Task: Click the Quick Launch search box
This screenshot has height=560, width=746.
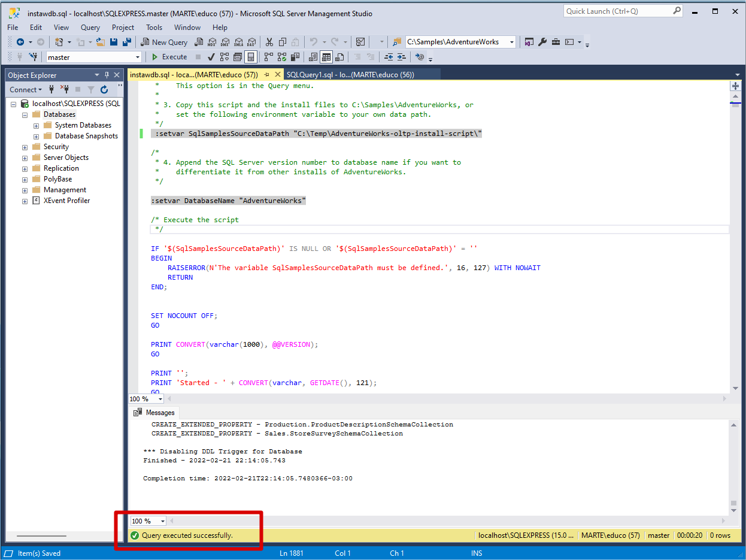Action: click(623, 11)
